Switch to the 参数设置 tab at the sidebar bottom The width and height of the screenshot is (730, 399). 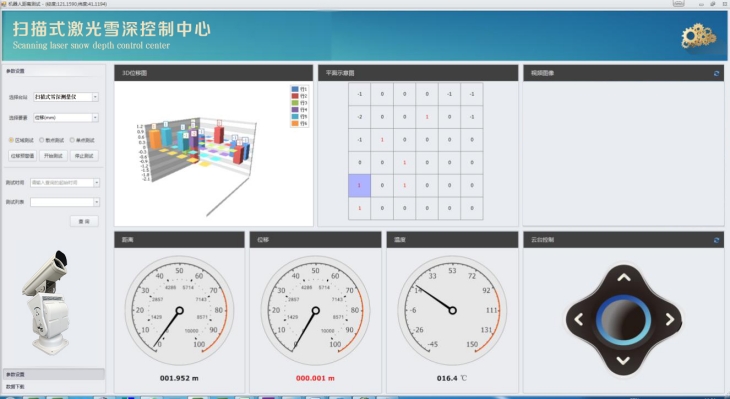pyautogui.click(x=54, y=374)
